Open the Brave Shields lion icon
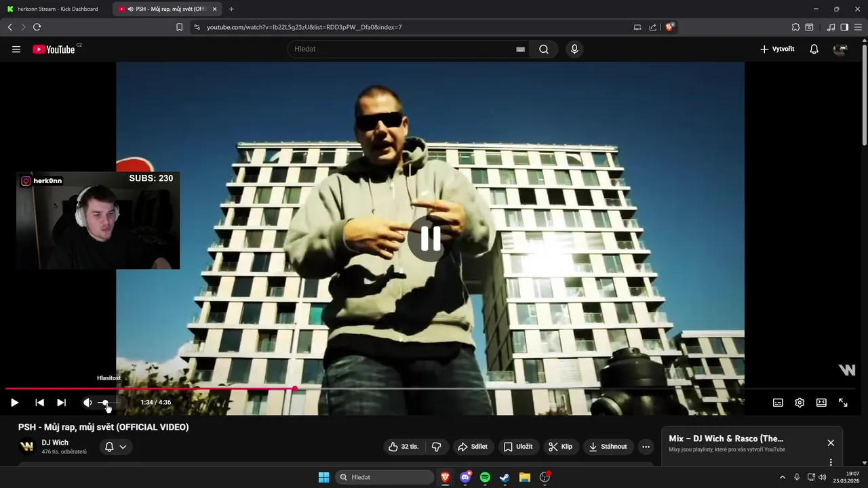Viewport: 868px width, 488px height. click(x=670, y=27)
